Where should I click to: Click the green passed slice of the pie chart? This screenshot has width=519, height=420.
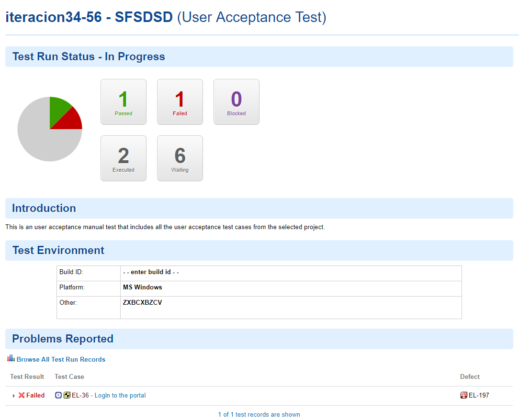point(58,109)
